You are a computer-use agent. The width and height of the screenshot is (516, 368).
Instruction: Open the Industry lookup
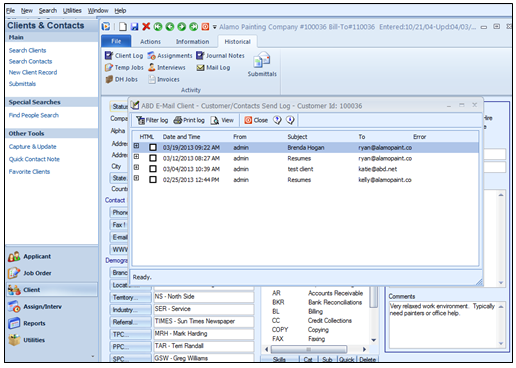click(130, 310)
